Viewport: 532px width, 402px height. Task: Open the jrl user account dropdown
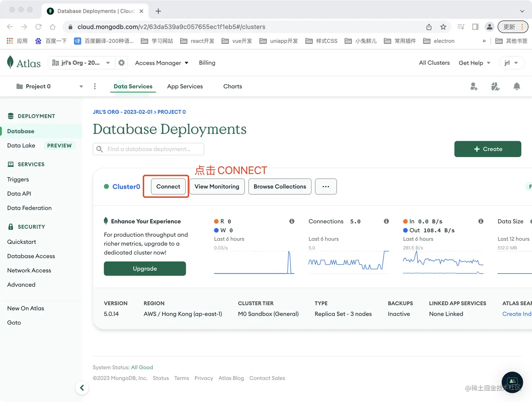[x=512, y=63]
